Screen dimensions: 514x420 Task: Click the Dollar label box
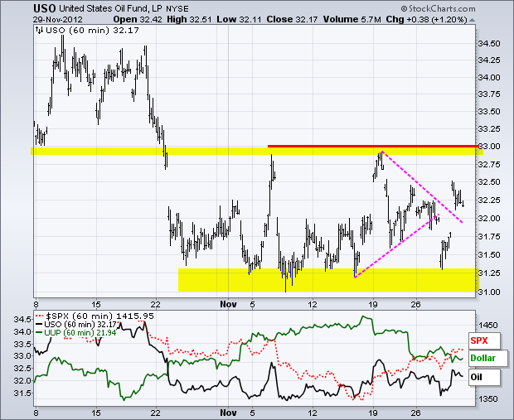(488, 358)
